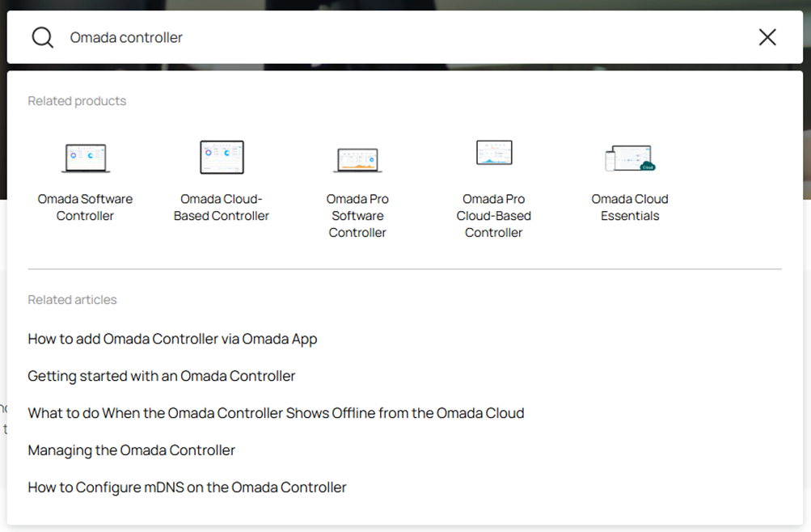
Task: Select the "Omada Pro Cloud-Based Controller" label
Action: click(494, 216)
